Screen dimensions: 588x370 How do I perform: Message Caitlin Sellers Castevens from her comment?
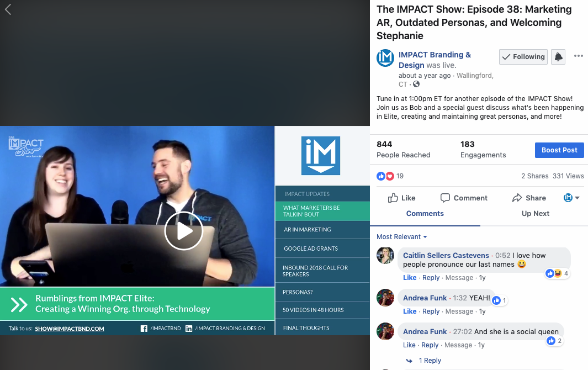tap(459, 278)
